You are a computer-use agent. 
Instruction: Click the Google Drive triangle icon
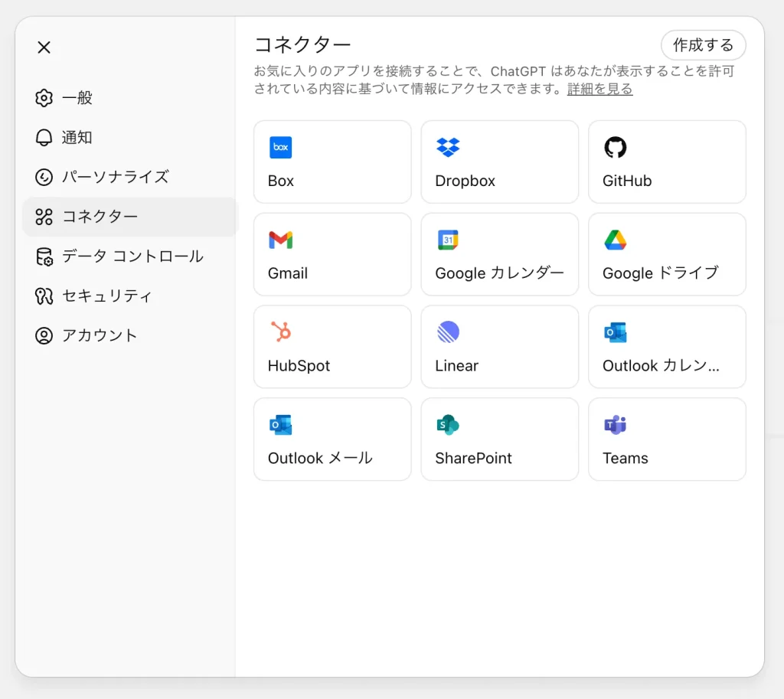(615, 240)
